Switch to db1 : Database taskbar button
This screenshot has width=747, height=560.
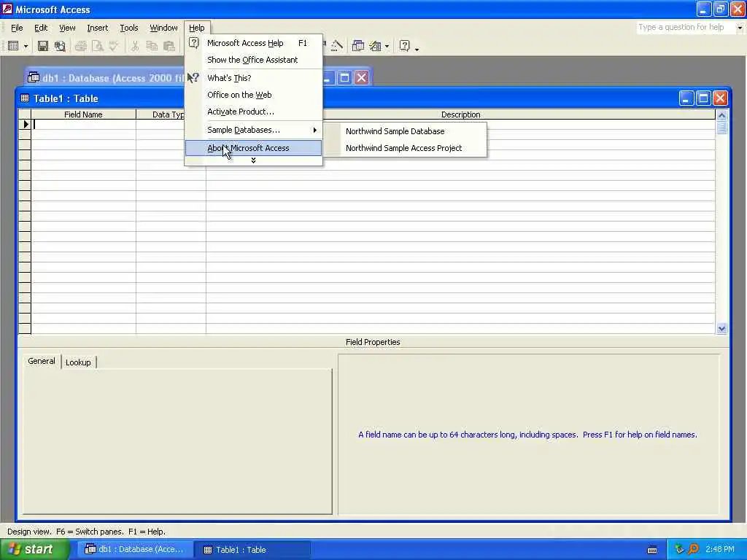[x=135, y=549]
